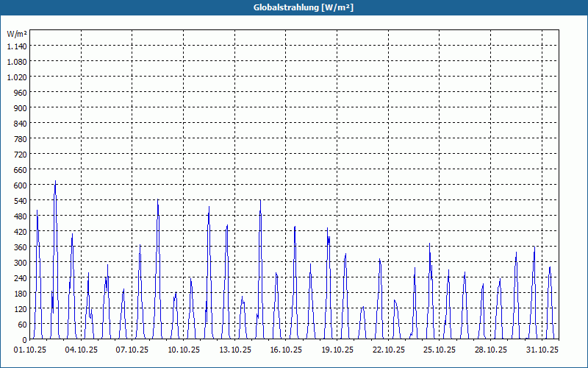Viewport: 588px width, 368px height.
Task: Select the 13.10.25 date label
Action: coord(235,350)
